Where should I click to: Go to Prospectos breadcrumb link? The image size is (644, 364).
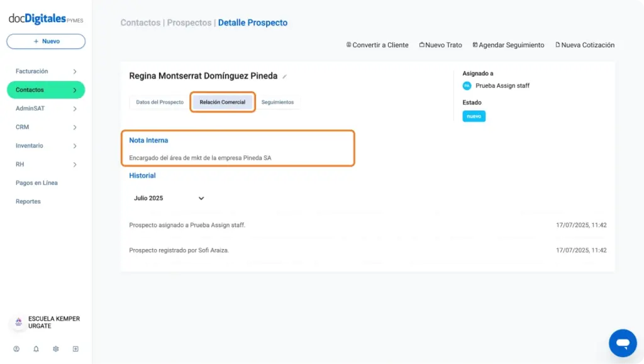pyautogui.click(x=189, y=23)
